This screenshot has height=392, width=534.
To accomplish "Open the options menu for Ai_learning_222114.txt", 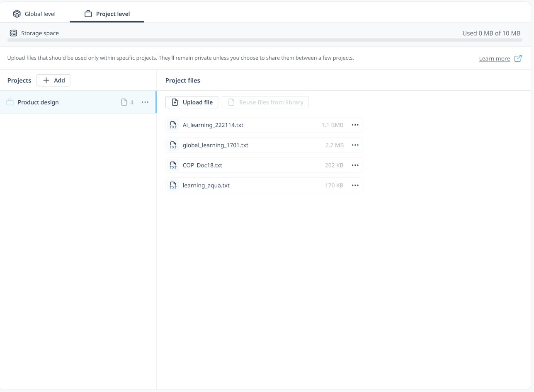I will 355,125.
